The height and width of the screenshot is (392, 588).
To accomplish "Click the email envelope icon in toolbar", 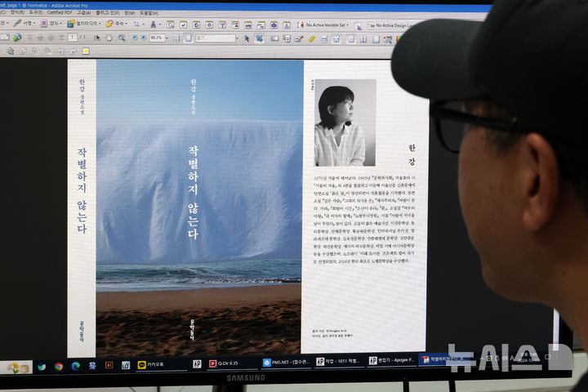I will 5,37.
